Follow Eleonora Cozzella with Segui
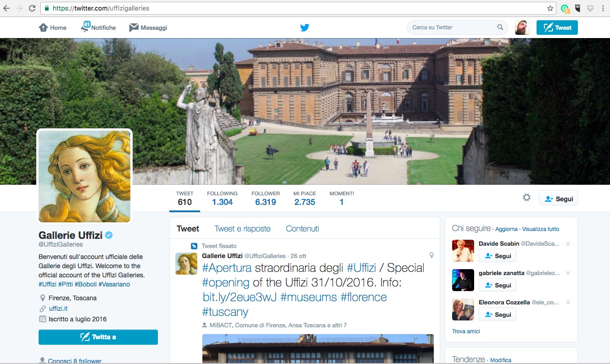Image resolution: width=610 pixels, height=364 pixels. (498, 314)
